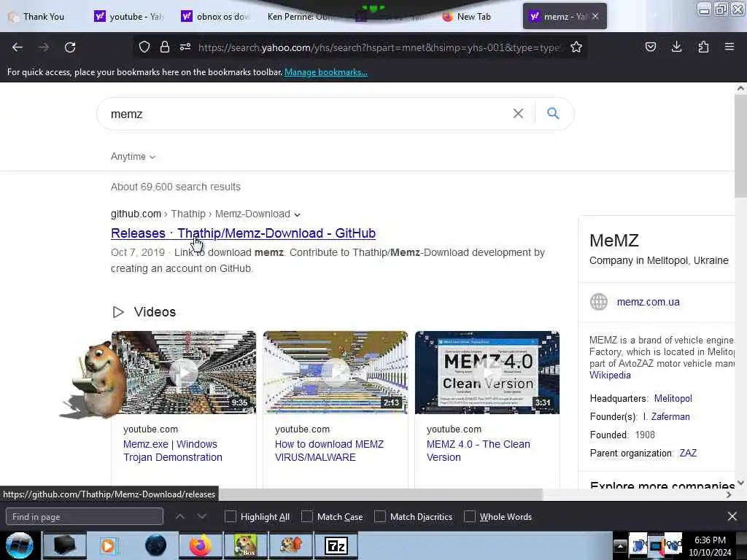Open the Wikipedia link in info panel
This screenshot has width=747, height=560.
click(610, 375)
